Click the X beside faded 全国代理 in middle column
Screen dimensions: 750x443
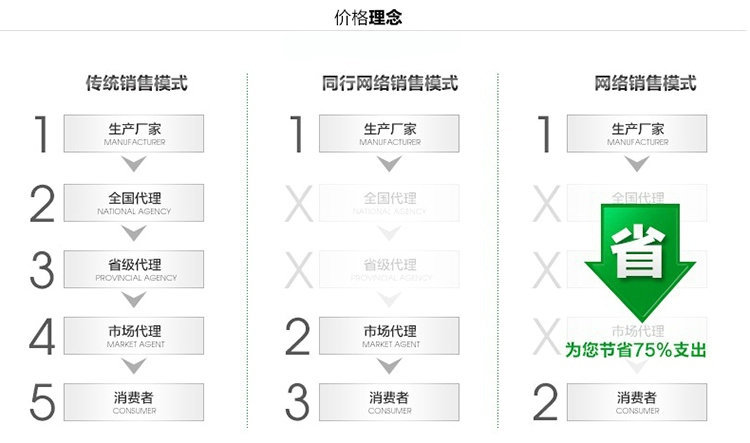click(x=299, y=204)
